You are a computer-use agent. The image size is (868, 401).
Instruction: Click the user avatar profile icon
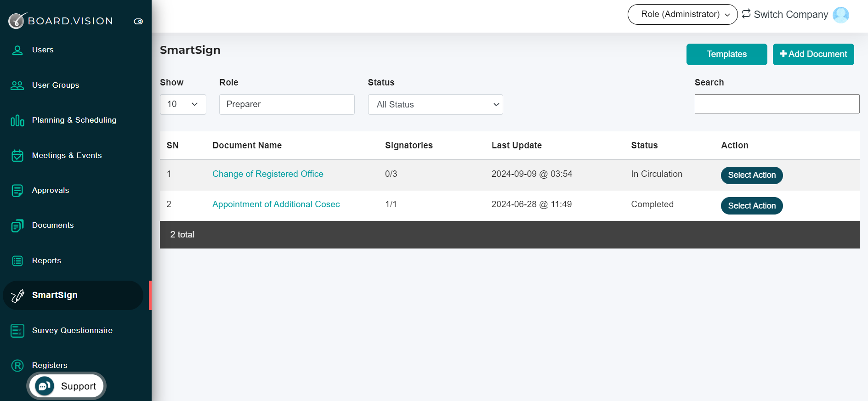[x=841, y=15]
